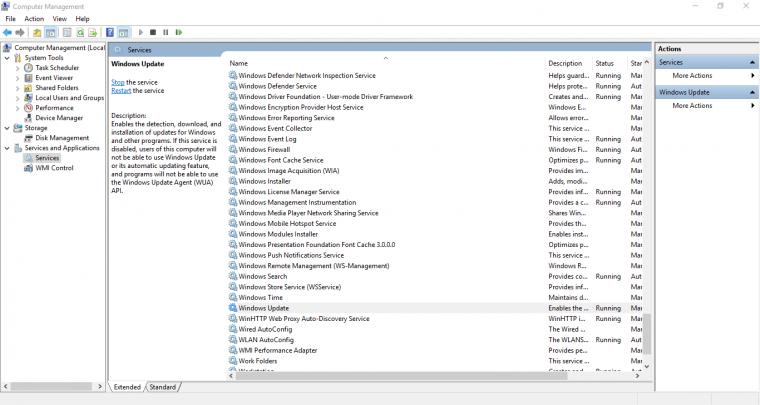760x405 pixels.
Task: Open the Help menu
Action: (x=82, y=19)
